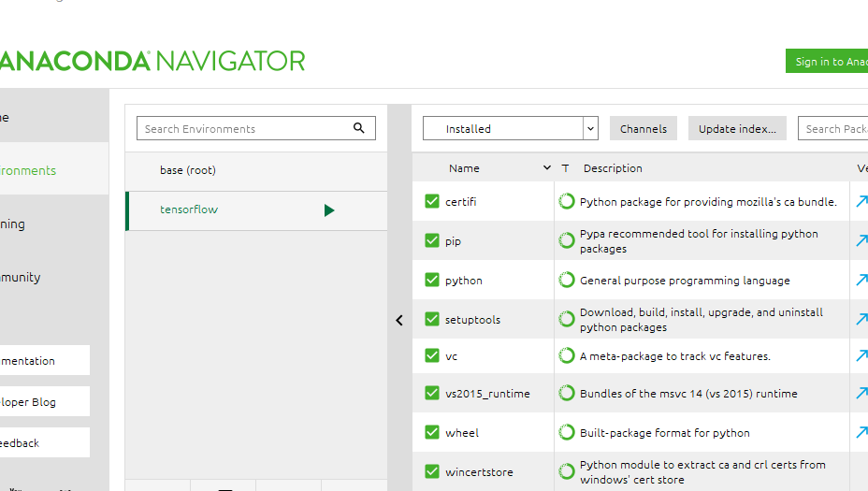
Task: Click the vc package type circle icon
Action: 566,356
